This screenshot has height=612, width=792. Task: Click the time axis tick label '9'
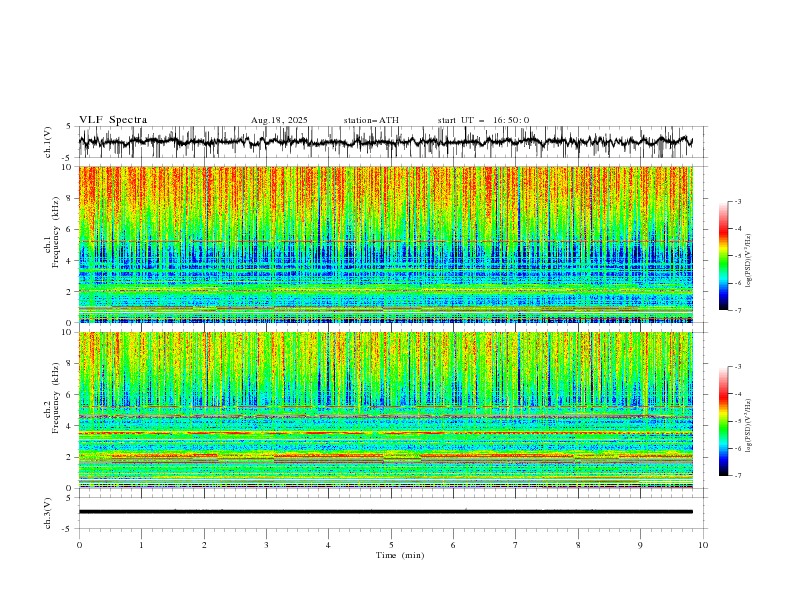pos(640,545)
